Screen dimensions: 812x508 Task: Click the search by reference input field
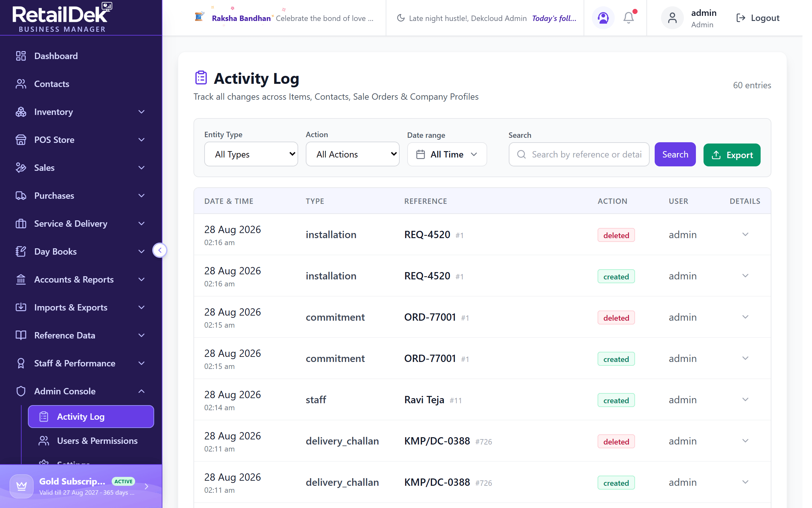click(x=579, y=154)
